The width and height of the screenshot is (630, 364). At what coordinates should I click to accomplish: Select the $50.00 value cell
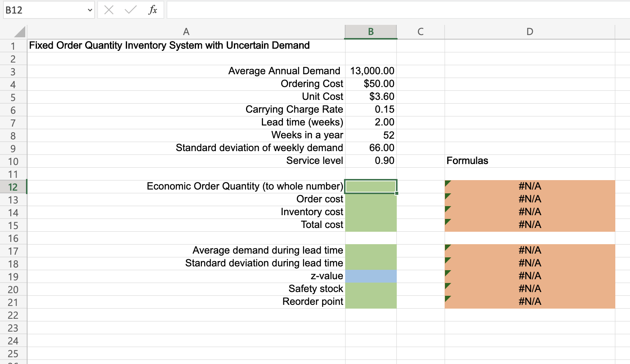pyautogui.click(x=371, y=84)
